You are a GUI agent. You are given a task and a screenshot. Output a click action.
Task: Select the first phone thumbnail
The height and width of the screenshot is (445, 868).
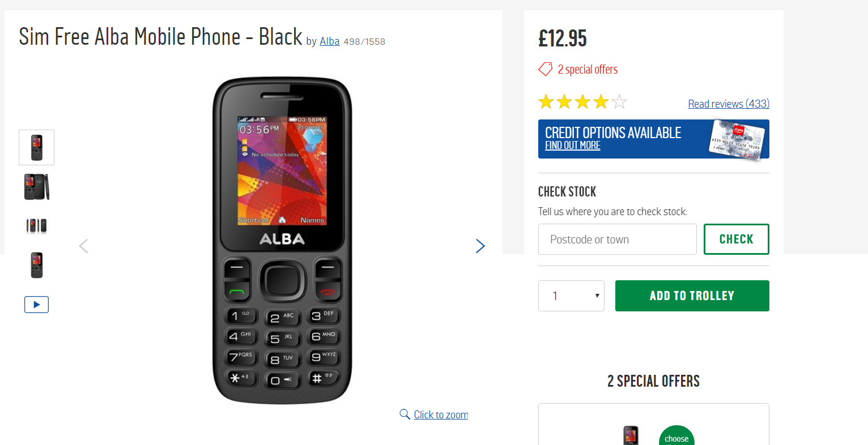click(36, 147)
